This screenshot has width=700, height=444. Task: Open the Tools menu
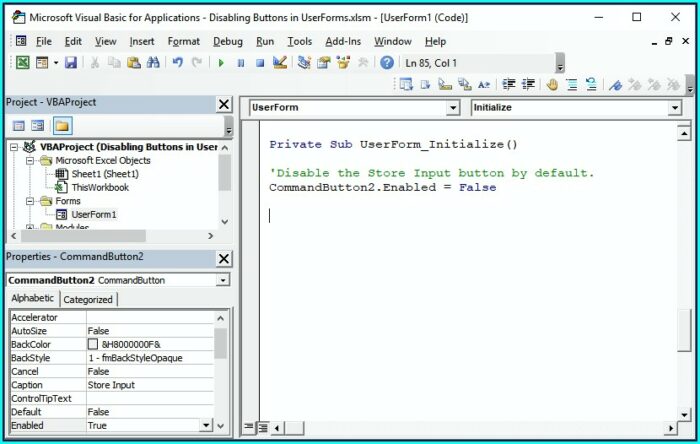point(300,41)
